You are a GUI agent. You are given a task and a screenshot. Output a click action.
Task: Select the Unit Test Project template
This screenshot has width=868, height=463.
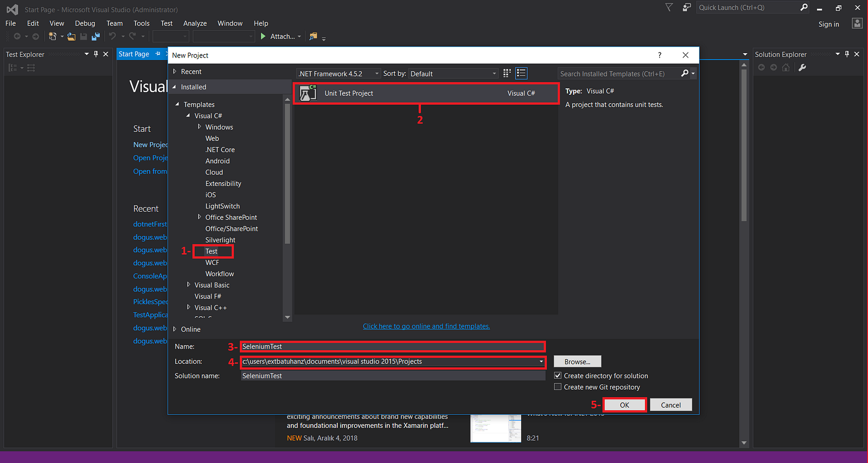[x=426, y=93]
